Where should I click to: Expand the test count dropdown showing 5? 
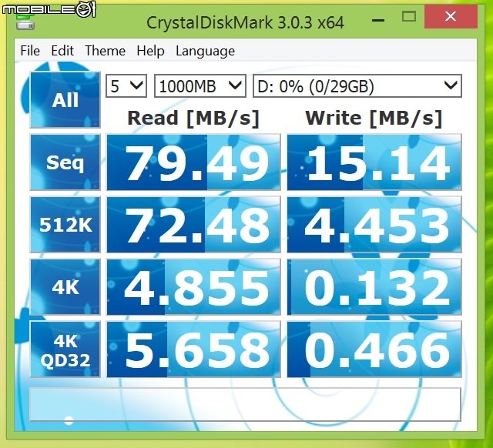pos(126,85)
